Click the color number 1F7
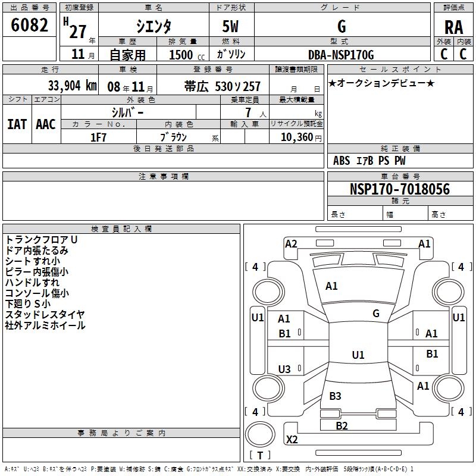 [x=98, y=137]
